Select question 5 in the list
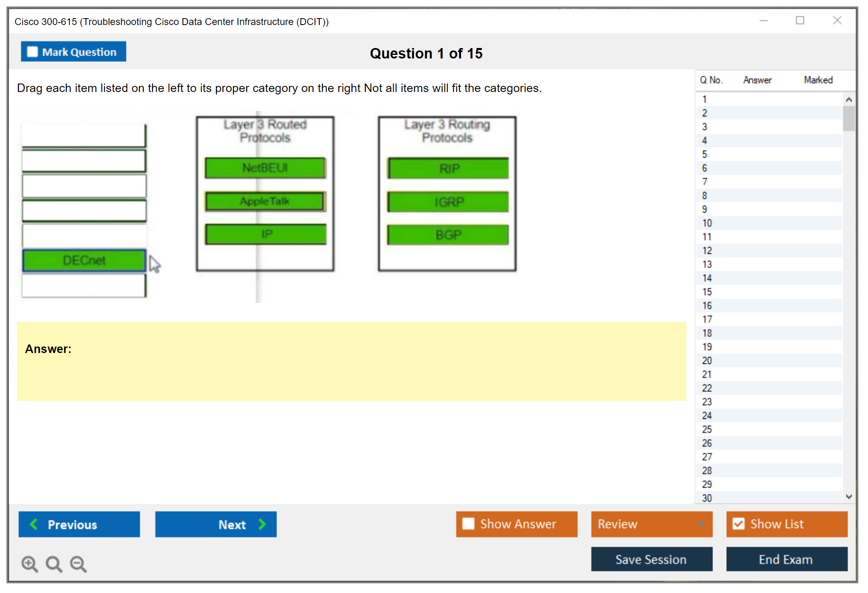The image size is (868, 593). tap(704, 155)
